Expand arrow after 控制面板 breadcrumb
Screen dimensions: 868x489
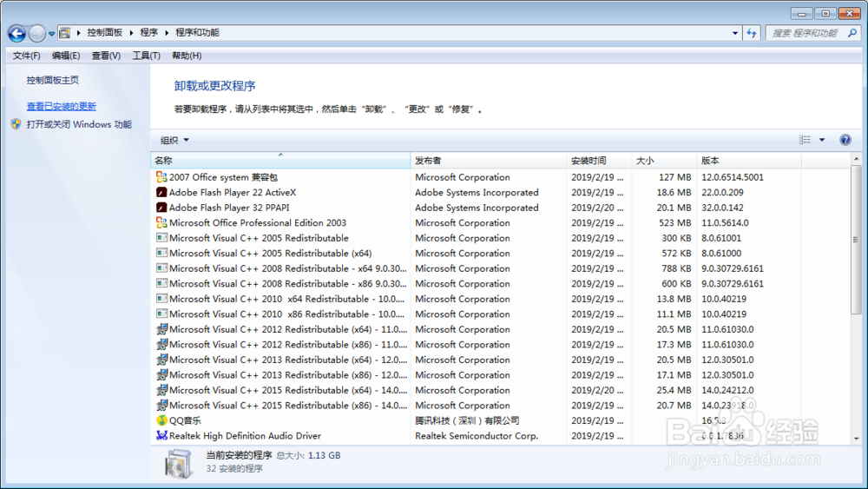point(131,33)
